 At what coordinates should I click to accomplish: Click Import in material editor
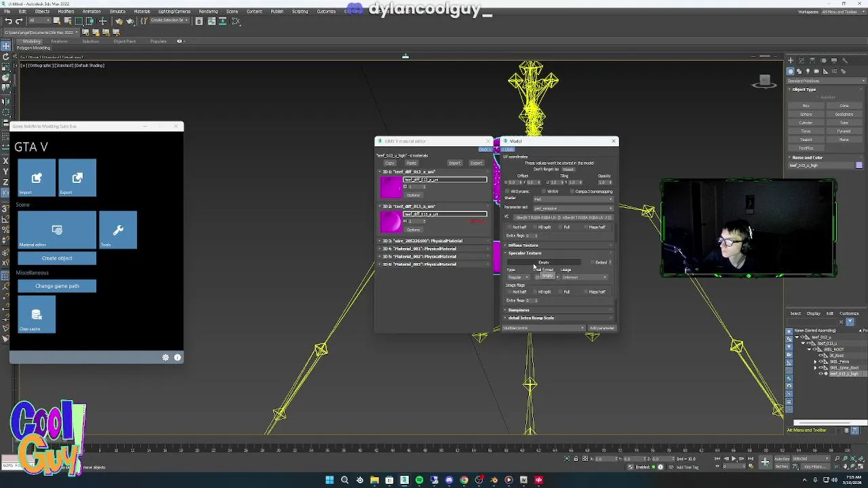[x=454, y=163]
